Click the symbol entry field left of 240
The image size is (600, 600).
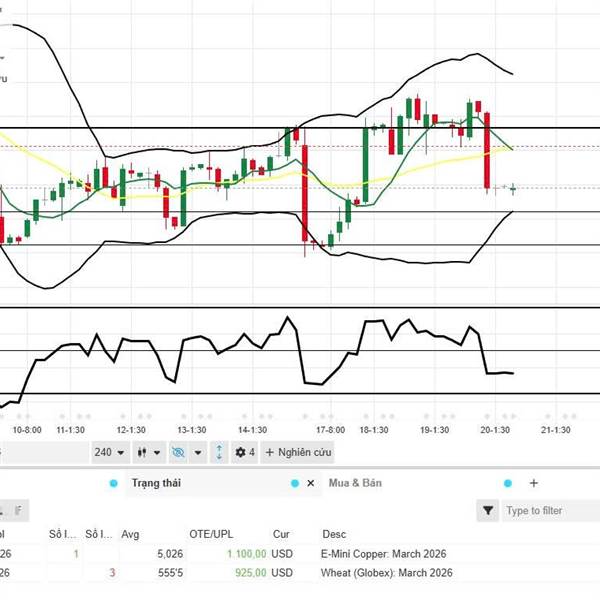[x=44, y=452]
